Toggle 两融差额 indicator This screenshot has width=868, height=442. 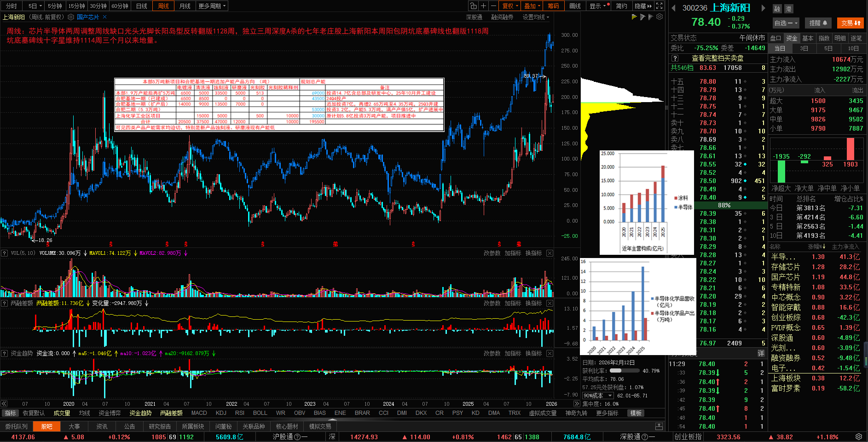point(171,413)
